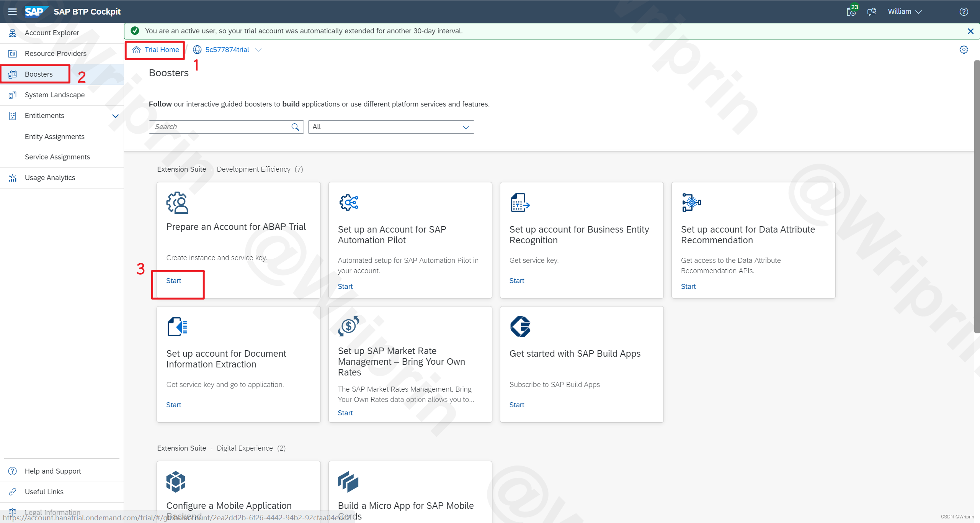Start Get started with SAP Build Apps

(x=516, y=405)
